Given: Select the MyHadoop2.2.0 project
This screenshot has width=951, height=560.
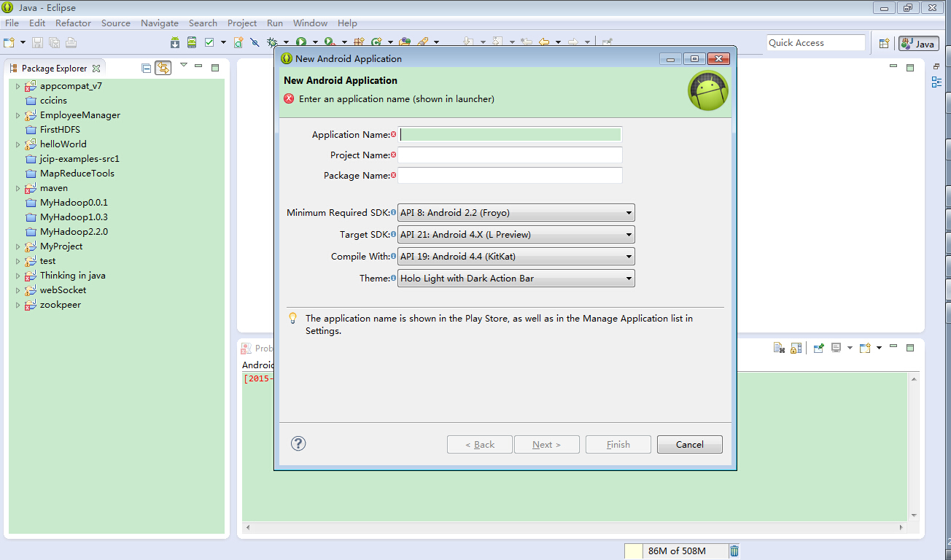Looking at the screenshot, I should pos(74,232).
